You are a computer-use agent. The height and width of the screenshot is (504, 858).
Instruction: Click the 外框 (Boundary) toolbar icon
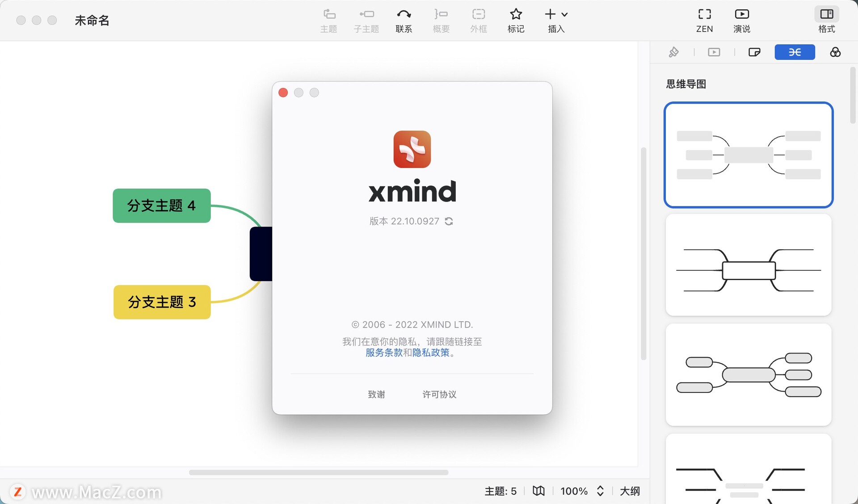pyautogui.click(x=478, y=21)
